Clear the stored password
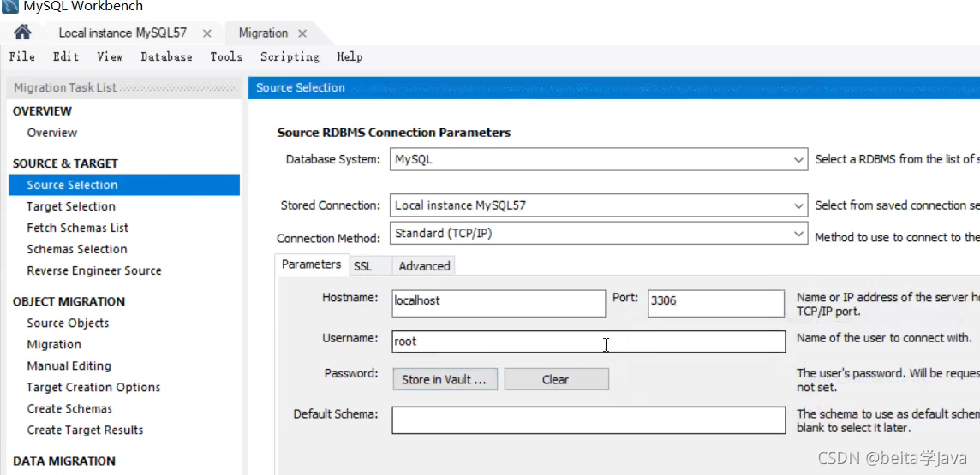This screenshot has width=980, height=475. pyautogui.click(x=556, y=379)
